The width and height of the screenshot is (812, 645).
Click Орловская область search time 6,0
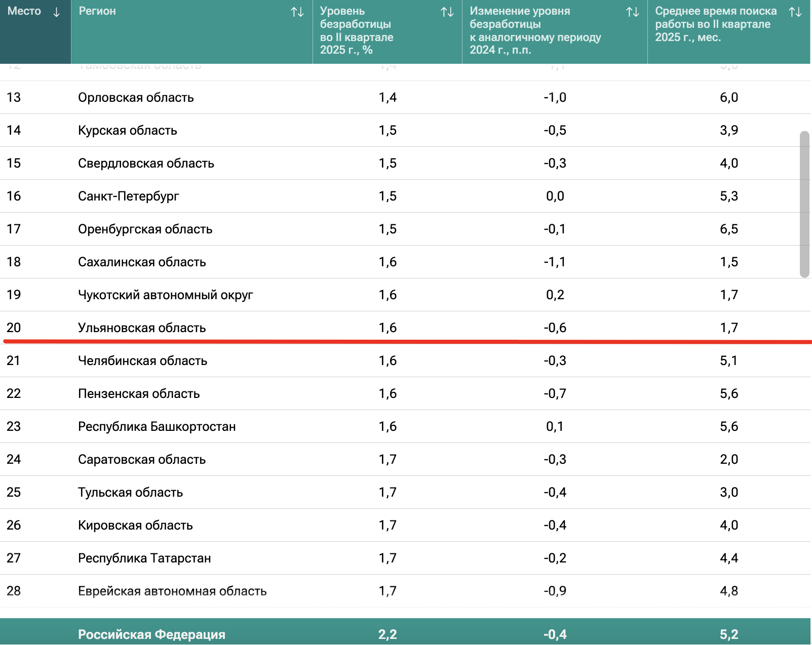(x=729, y=98)
